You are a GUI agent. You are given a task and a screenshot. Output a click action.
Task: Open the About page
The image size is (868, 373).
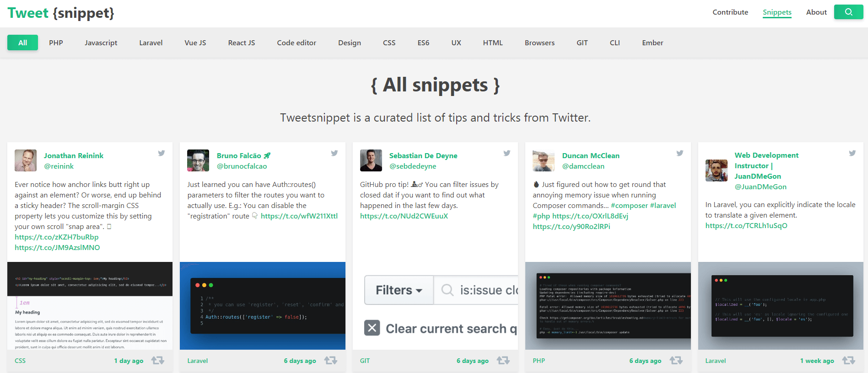pyautogui.click(x=816, y=12)
